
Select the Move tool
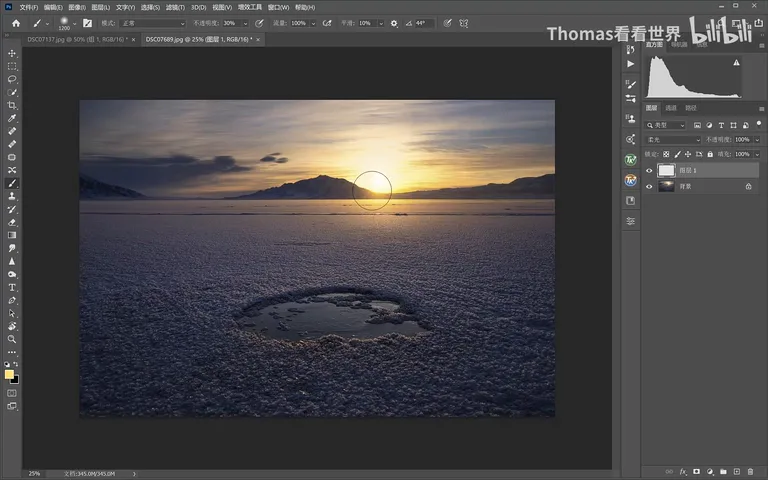point(12,53)
